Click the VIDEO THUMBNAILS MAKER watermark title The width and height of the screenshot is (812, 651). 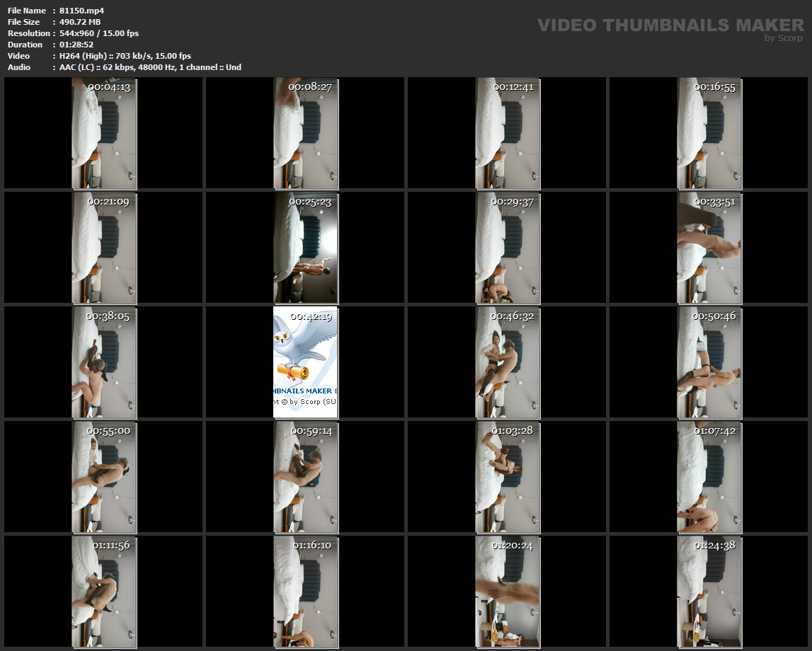click(670, 25)
